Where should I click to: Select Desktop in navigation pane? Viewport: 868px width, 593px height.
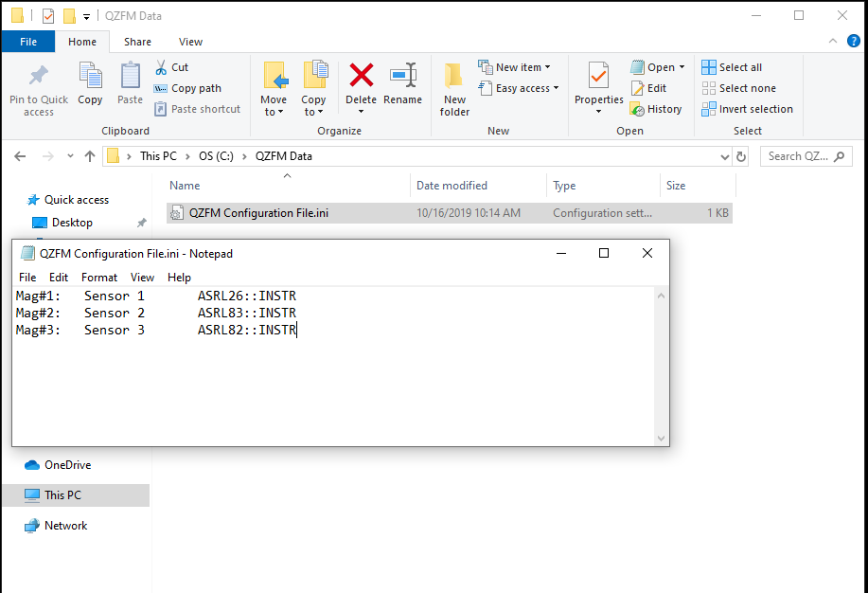click(x=72, y=223)
